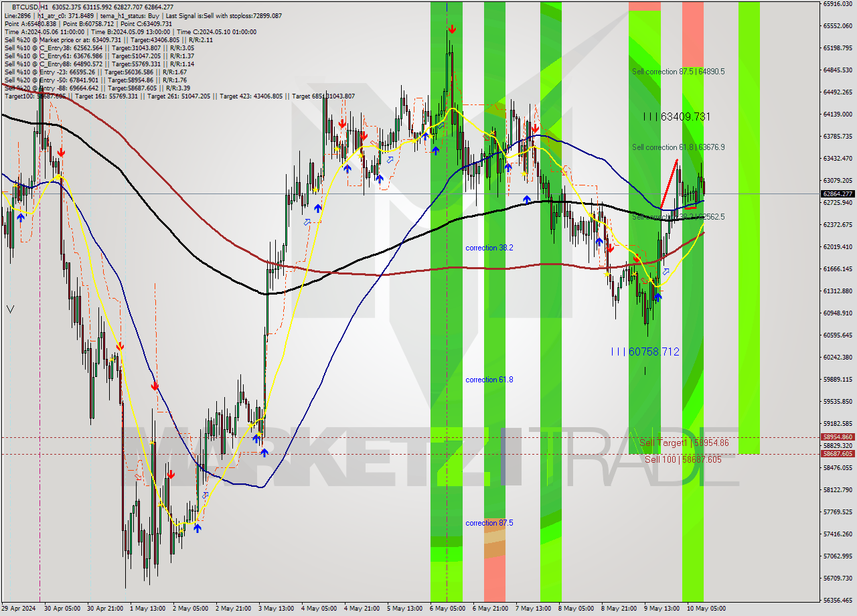Click the red price tag 58954.860
The height and width of the screenshot is (616, 857).
tap(837, 437)
